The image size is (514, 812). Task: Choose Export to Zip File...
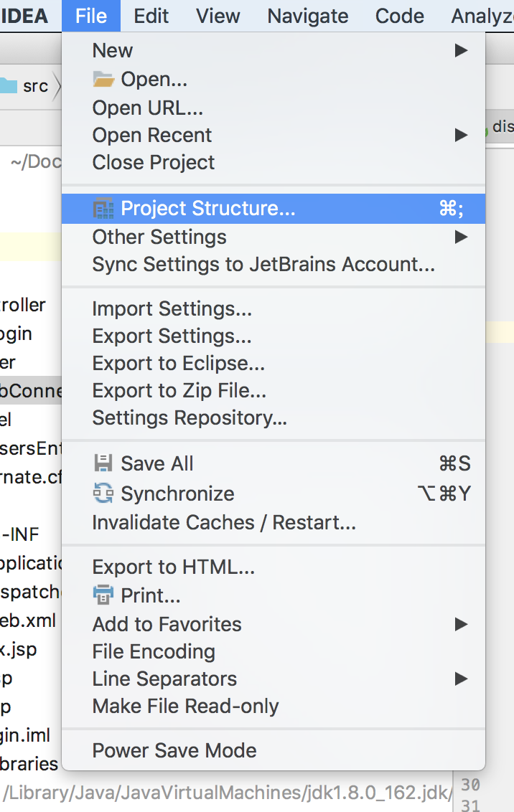click(273, 390)
